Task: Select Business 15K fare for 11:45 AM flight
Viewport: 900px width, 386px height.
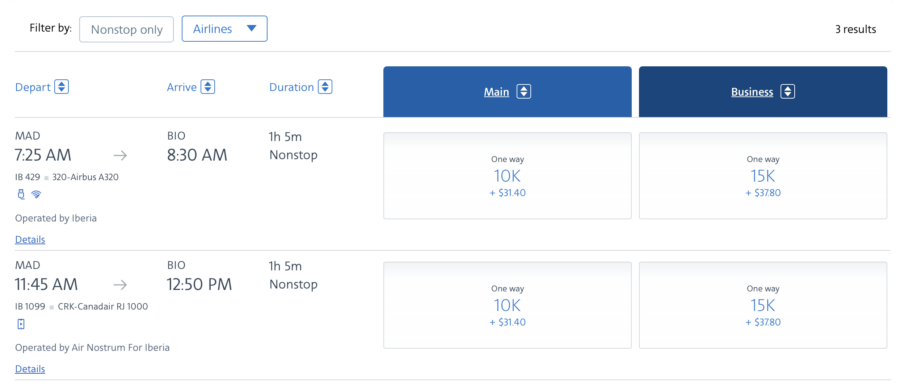Action: point(763,305)
